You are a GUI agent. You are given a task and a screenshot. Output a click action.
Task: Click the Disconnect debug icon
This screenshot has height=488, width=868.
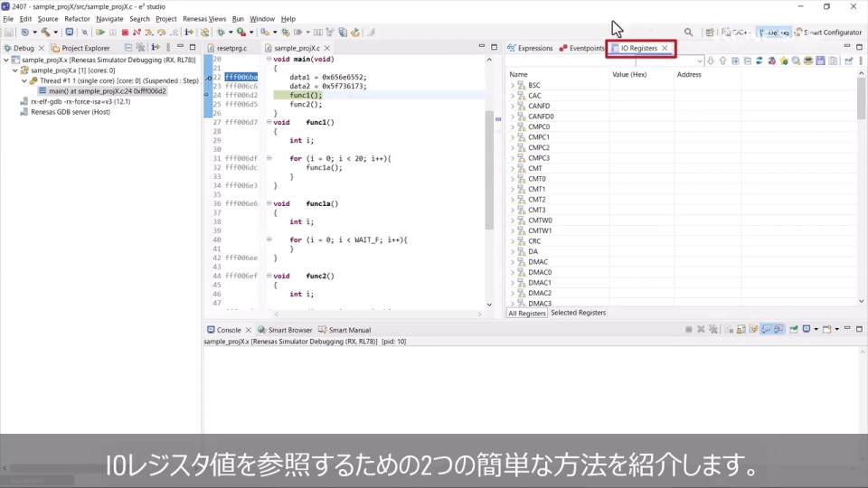[x=137, y=33]
